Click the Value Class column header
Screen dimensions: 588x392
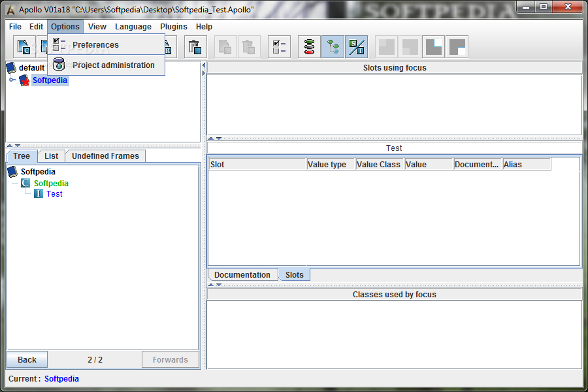(380, 164)
